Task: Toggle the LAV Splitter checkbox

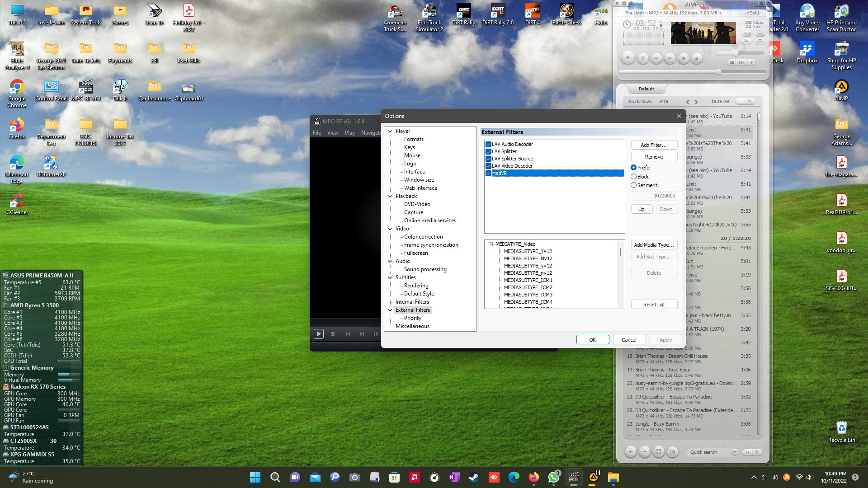Action: coord(488,151)
